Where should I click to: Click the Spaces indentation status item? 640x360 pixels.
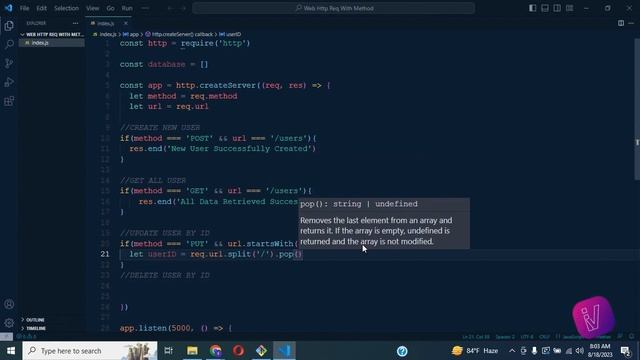(x=505, y=337)
